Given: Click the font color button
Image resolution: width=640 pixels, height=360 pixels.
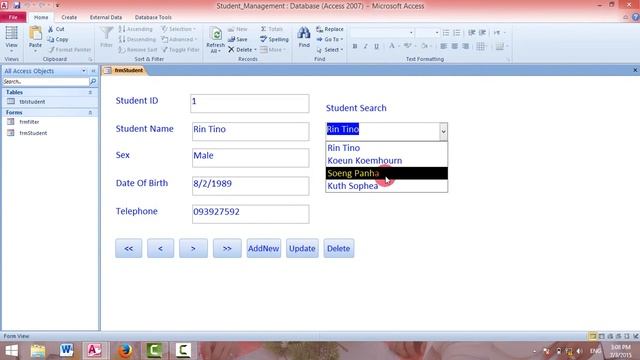Looking at the screenshot, I should 391,46.
